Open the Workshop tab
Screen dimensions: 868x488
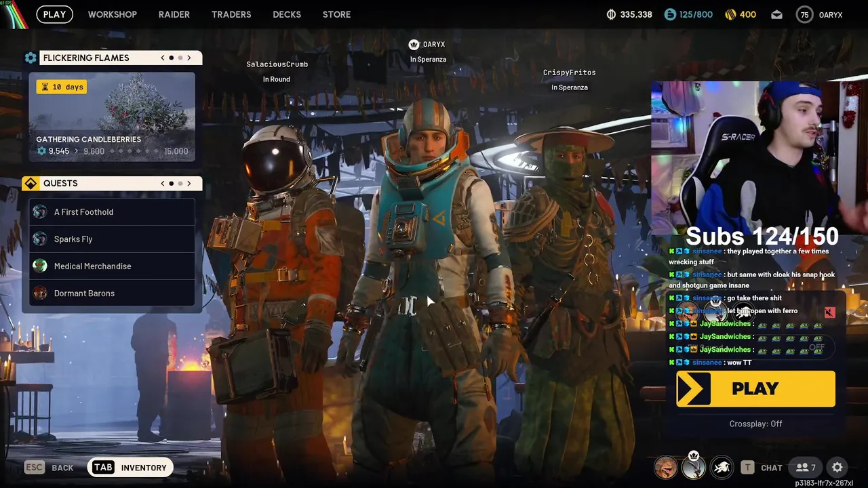[x=113, y=14]
